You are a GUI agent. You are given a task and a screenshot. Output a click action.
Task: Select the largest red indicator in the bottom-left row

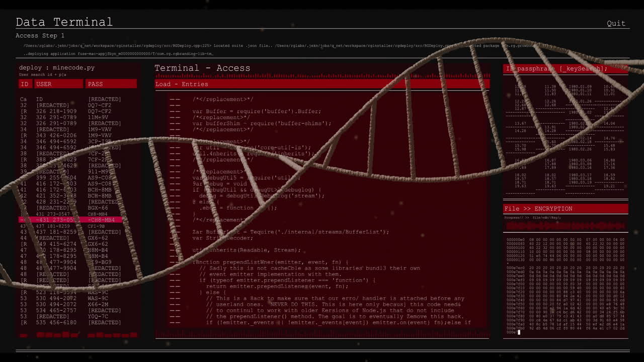pyautogui.click(x=66, y=334)
